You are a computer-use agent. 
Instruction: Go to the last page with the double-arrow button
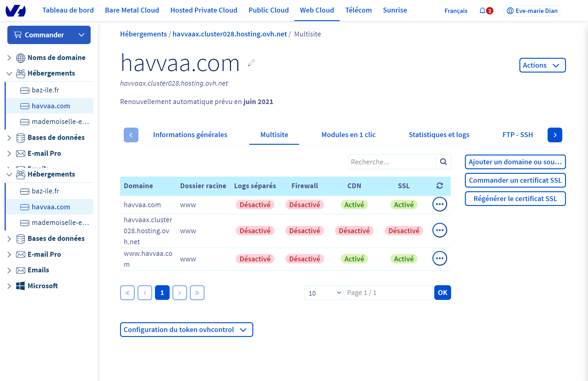pos(197,293)
